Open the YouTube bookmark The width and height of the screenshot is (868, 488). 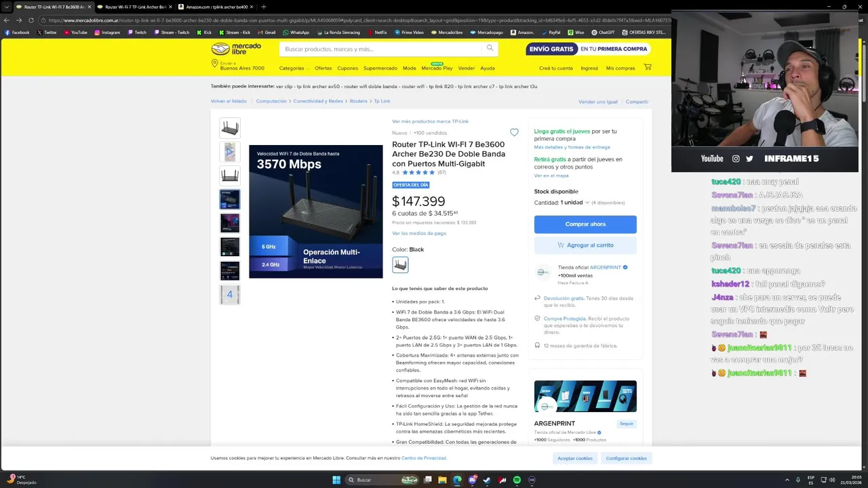coord(75,32)
